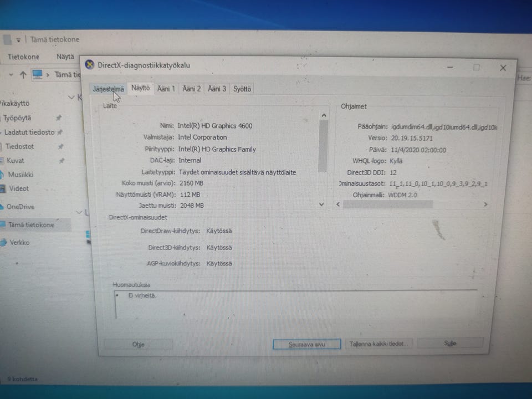Click the Ohjaimet horizontal scrollbar thumb
Screen dimensions: 532x399
point(388,204)
